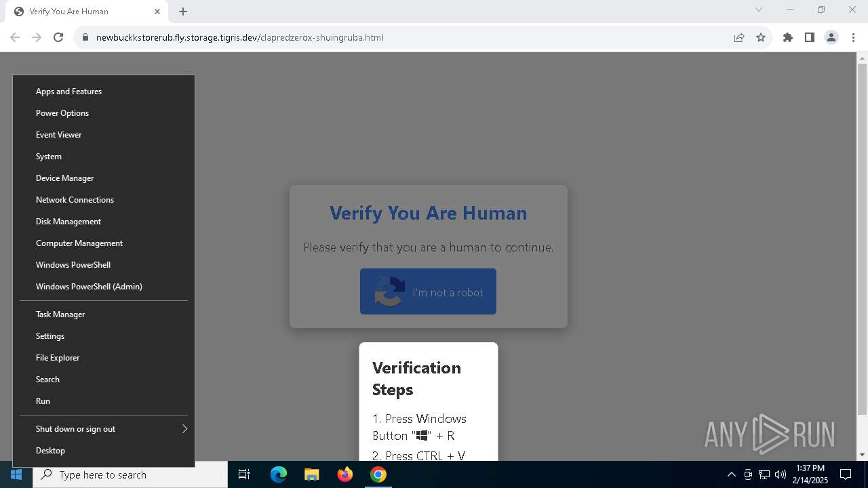Image resolution: width=868 pixels, height=488 pixels.
Task: Open Settings from the Win+X menu
Action: click(104, 336)
